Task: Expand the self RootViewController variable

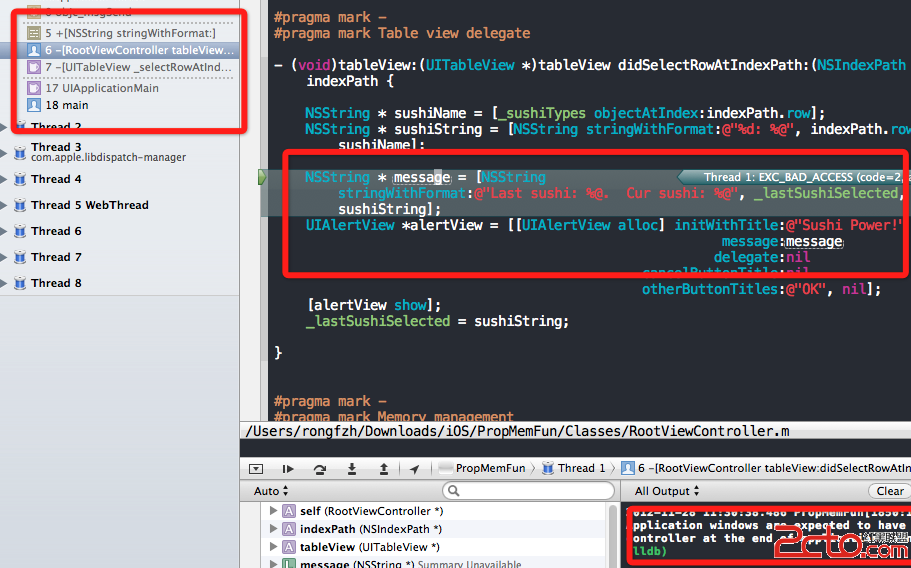Action: coord(274,511)
